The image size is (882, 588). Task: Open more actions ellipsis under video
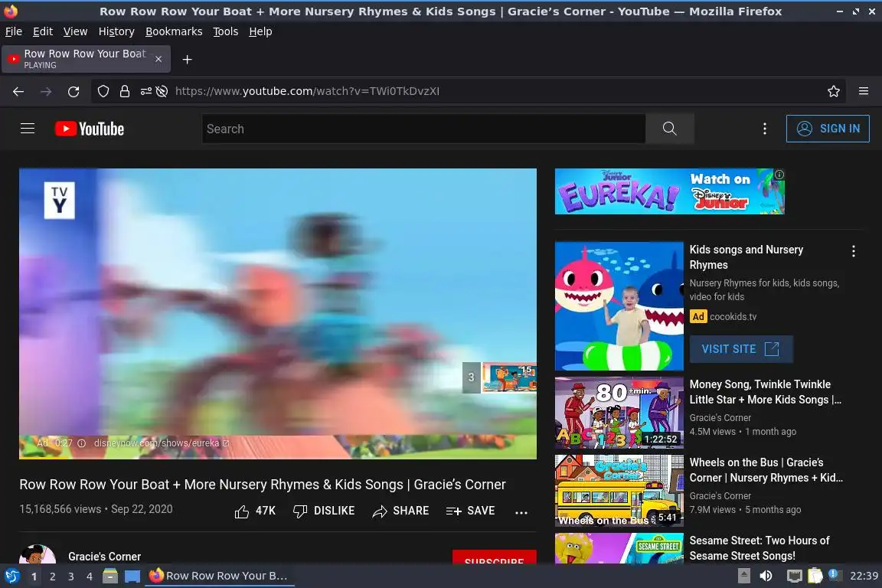coord(521,512)
